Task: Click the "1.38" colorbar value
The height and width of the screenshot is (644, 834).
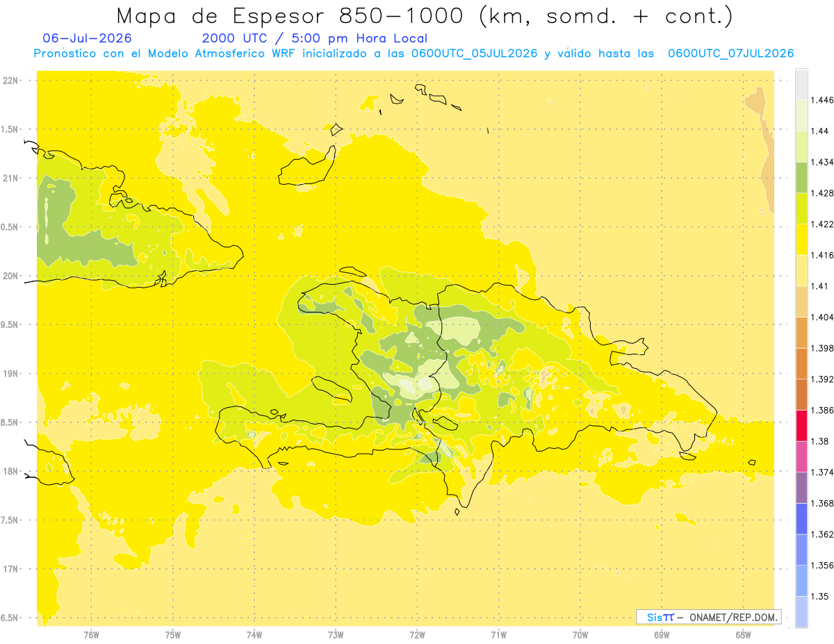Action: click(x=821, y=441)
